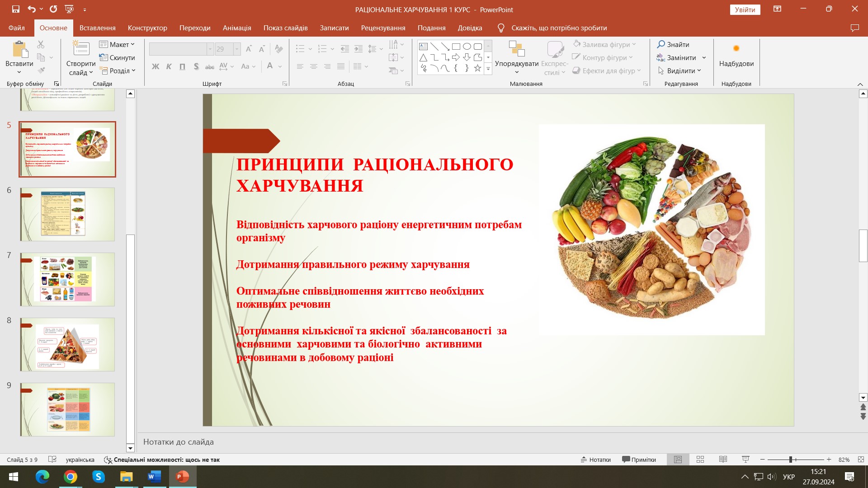This screenshot has width=868, height=488.
Task: Toggle the Нотатки pane button
Action: (x=596, y=460)
